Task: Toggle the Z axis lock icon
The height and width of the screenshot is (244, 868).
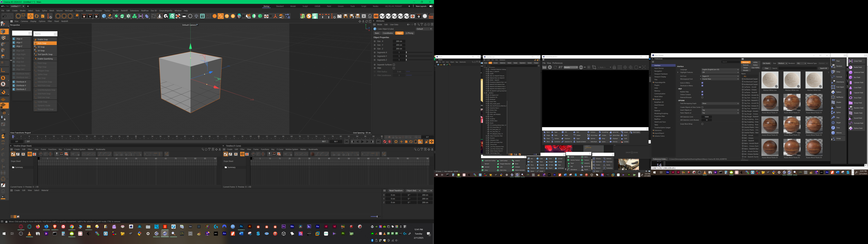Action: pos(70,16)
